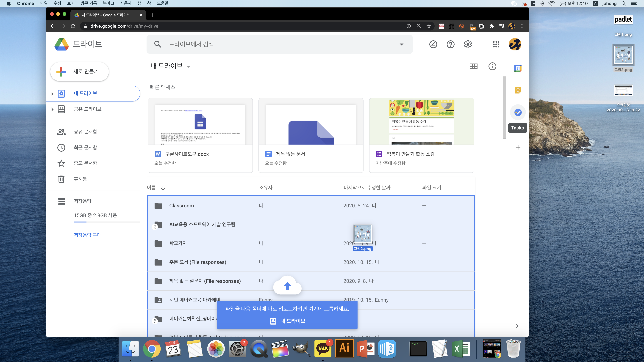Click the offline ready status checkmark icon
The width and height of the screenshot is (644, 362).
point(433,44)
